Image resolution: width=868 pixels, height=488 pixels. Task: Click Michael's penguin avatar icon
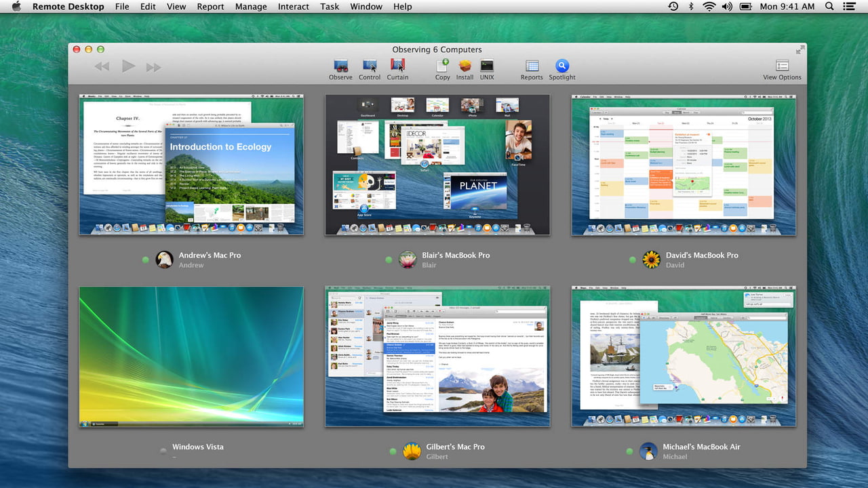[649, 451]
